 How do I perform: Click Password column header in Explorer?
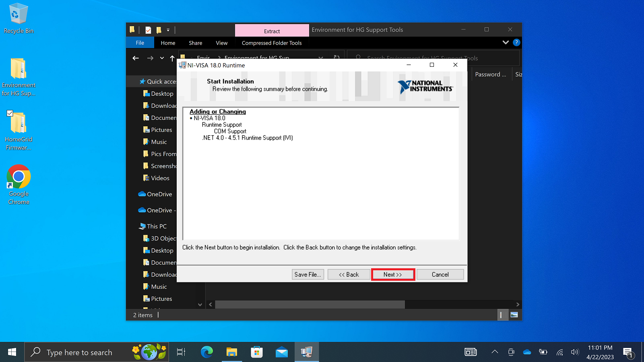(491, 74)
